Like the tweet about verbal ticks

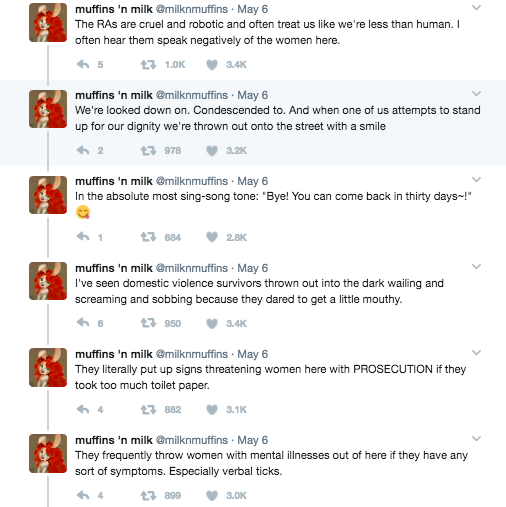212,496
